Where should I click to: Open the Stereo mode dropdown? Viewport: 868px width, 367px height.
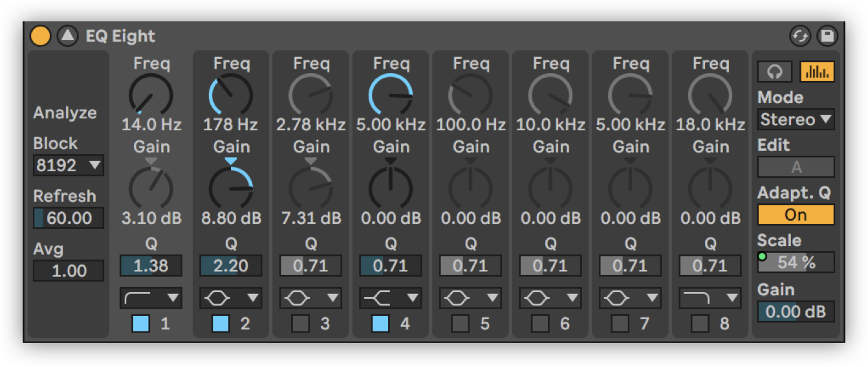[796, 120]
